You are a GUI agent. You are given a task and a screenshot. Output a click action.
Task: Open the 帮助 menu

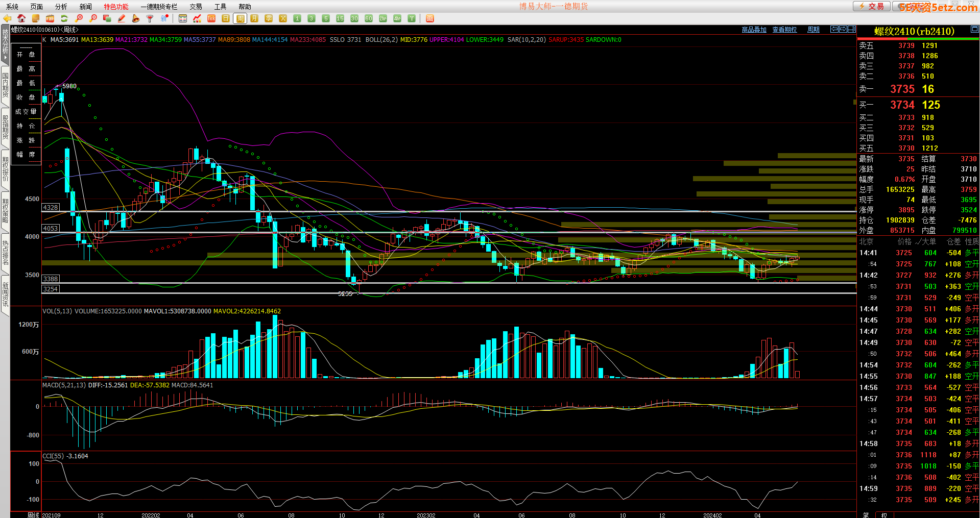(x=245, y=7)
